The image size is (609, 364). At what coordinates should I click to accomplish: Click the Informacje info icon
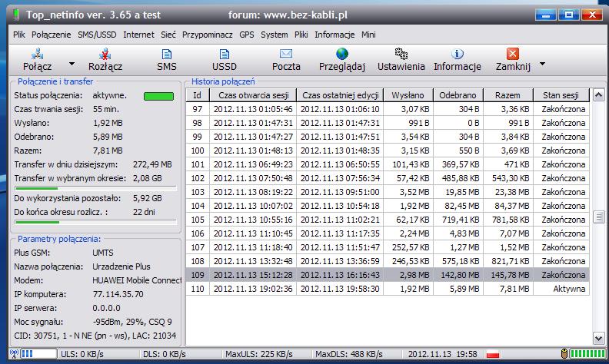(458, 54)
